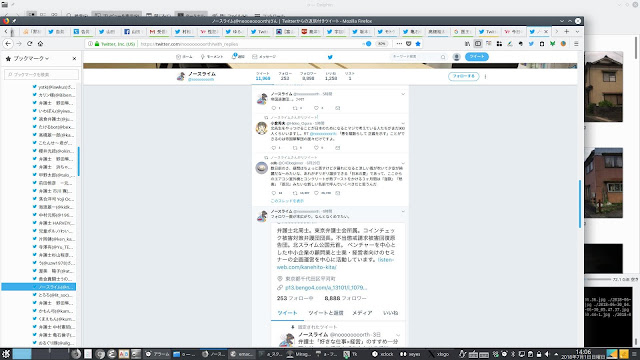Click search magnifier in Twitter search box
The image size is (640, 360).
443,57
